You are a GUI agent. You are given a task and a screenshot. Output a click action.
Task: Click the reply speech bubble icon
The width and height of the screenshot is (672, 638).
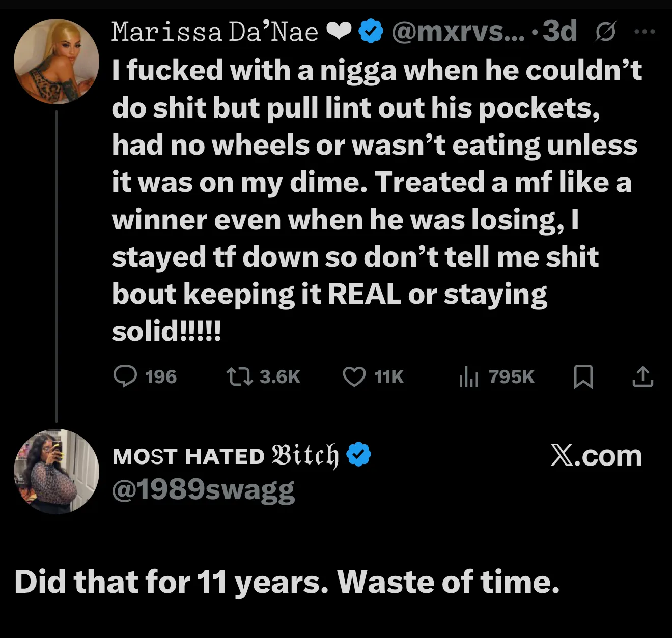(125, 377)
